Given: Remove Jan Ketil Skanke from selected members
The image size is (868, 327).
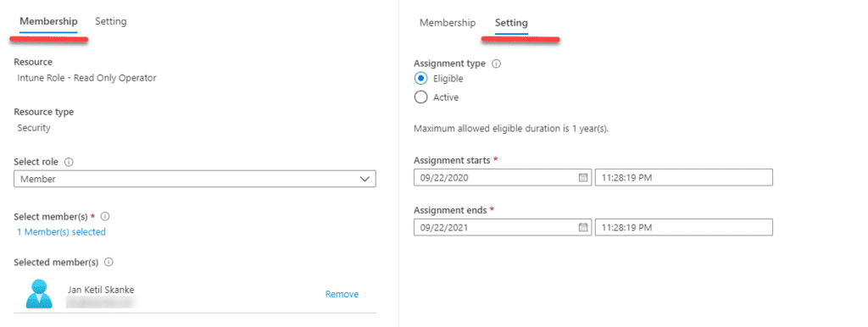Looking at the screenshot, I should click(x=342, y=294).
